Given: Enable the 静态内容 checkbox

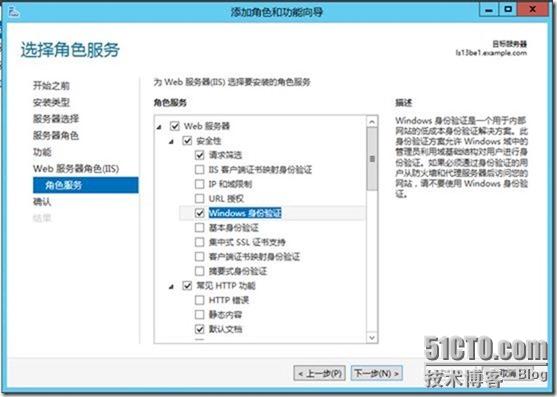Looking at the screenshot, I should tap(200, 315).
